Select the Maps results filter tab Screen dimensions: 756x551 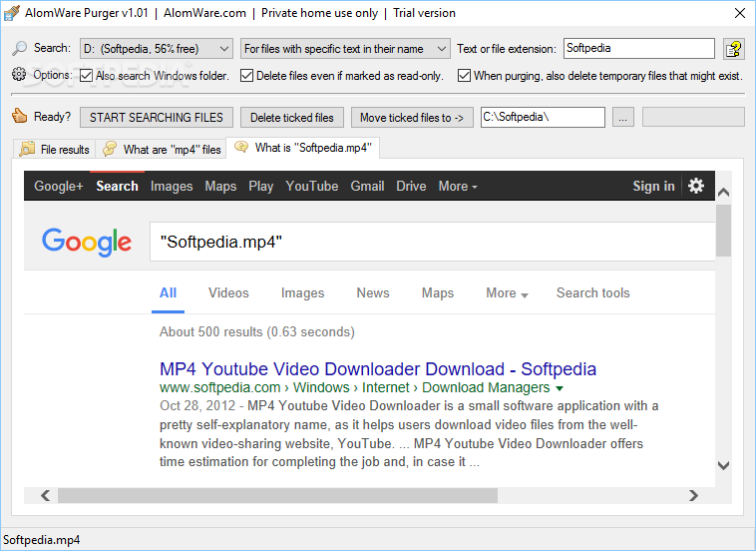click(437, 292)
